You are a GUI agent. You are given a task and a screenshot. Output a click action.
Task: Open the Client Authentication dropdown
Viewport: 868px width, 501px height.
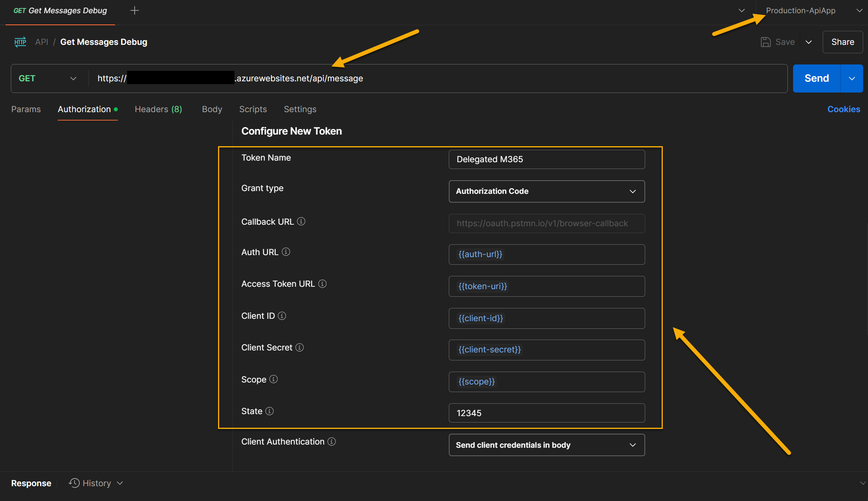(632, 445)
